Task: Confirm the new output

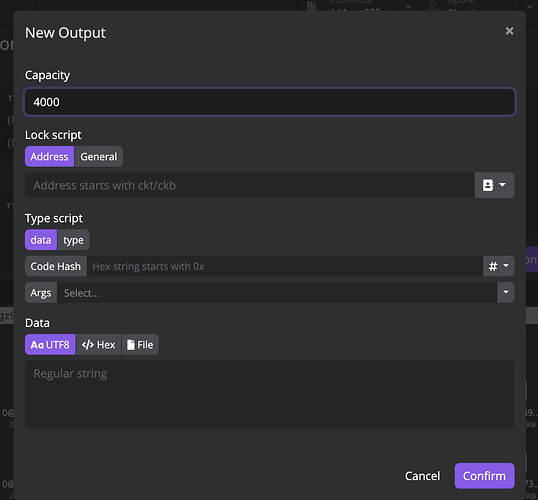Action: (484, 476)
